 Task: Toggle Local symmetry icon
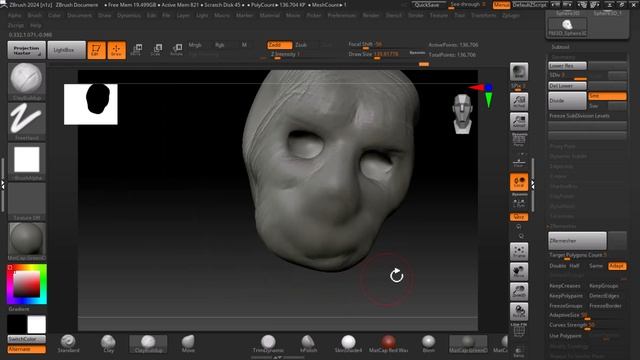[519, 182]
